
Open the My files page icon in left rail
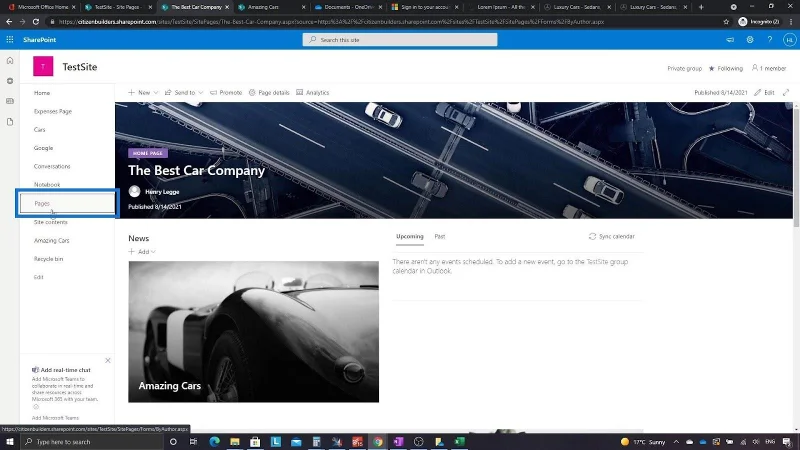pos(10,122)
